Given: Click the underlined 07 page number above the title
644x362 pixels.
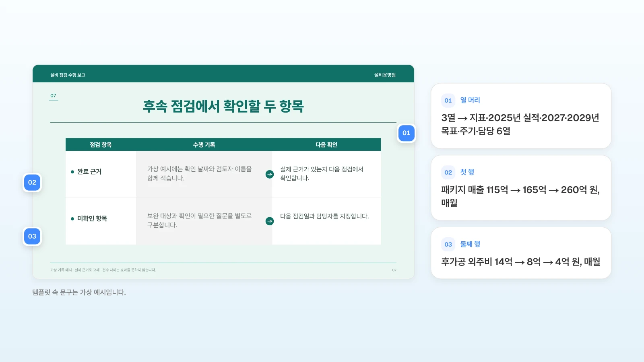Looking at the screenshot, I should (53, 96).
